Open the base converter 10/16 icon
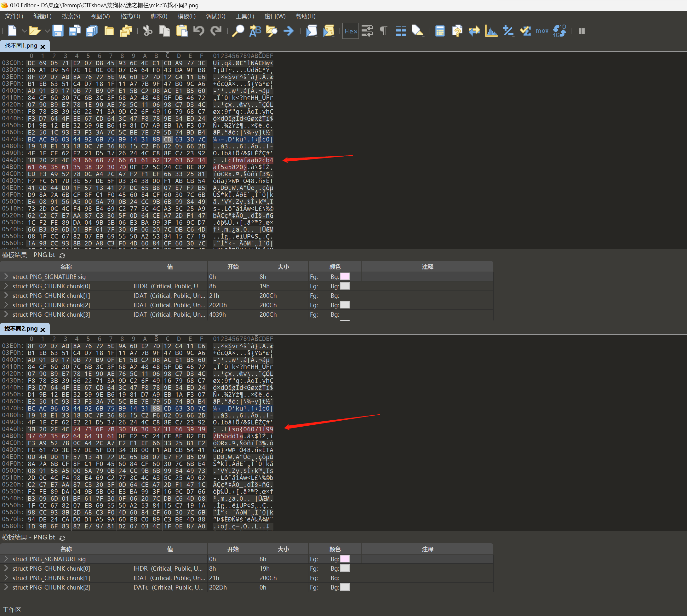The height and width of the screenshot is (616, 687). (x=559, y=31)
